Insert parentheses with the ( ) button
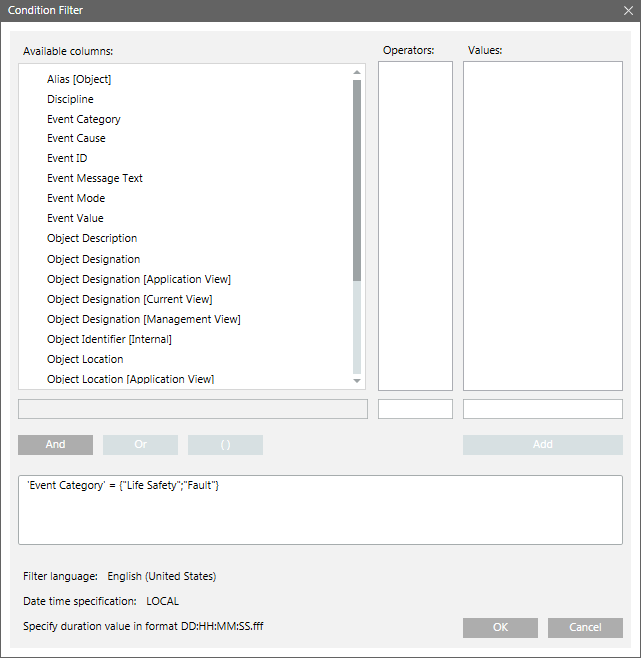The height and width of the screenshot is (658, 641). click(225, 445)
